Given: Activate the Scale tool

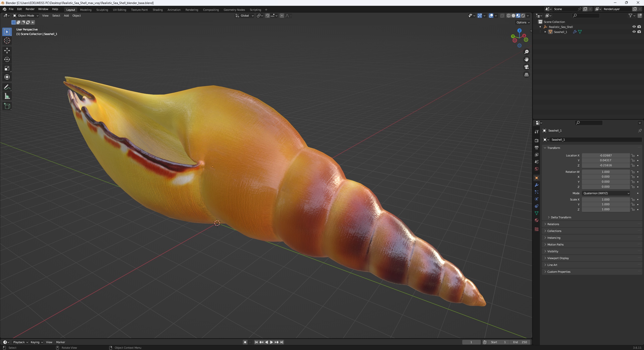Looking at the screenshot, I should click(x=7, y=68).
